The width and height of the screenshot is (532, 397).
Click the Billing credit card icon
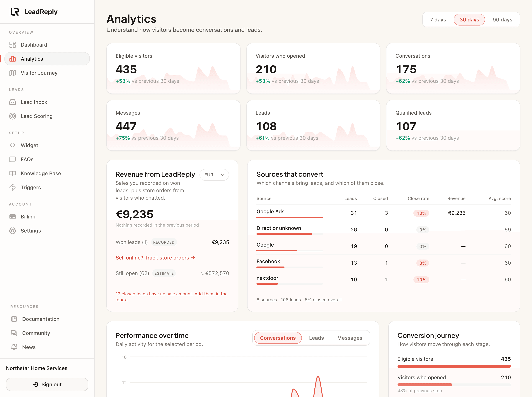click(x=13, y=217)
